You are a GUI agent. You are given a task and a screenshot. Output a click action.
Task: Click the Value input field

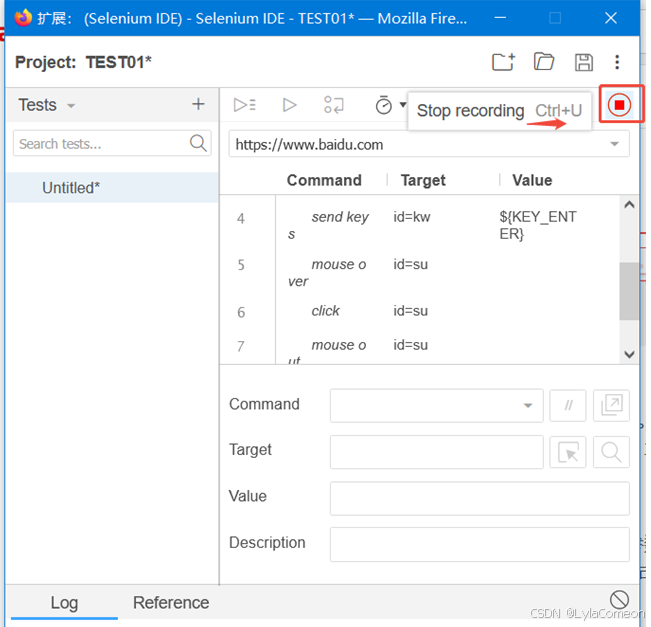(480, 498)
